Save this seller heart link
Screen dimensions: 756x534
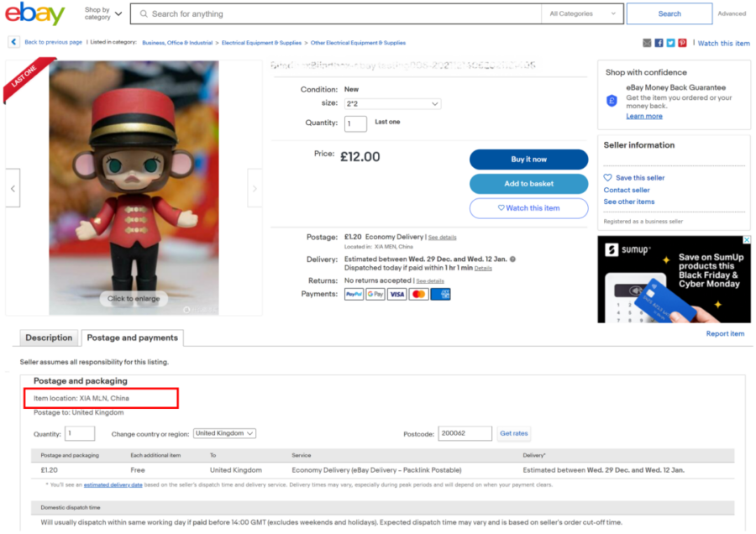(634, 178)
